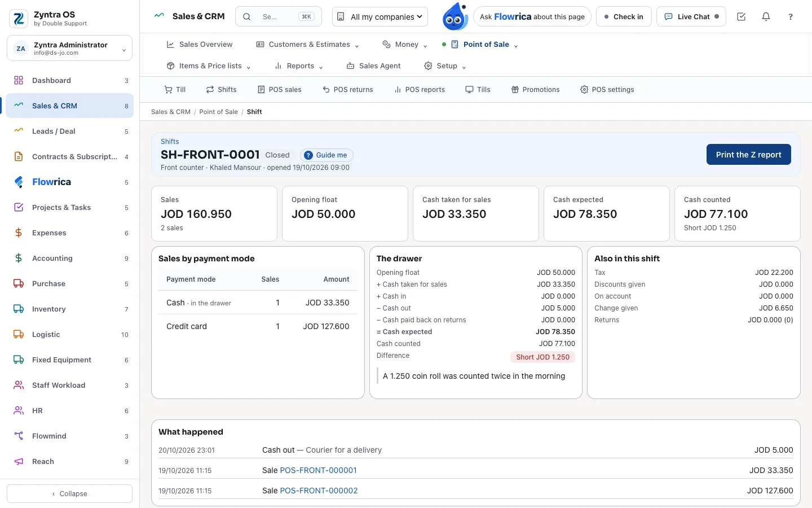Open the tasks checklist icon in header
Screen dimensions: 812x508
[742, 17]
